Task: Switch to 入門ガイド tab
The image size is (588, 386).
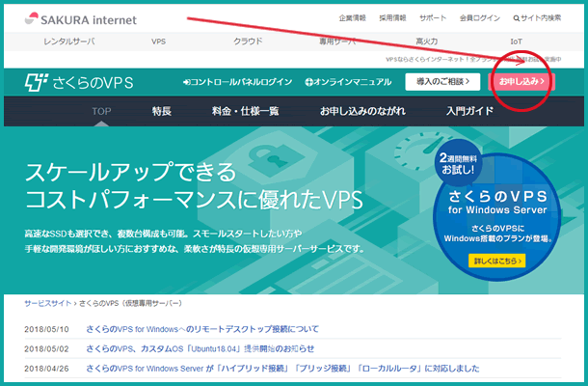Action: (469, 111)
